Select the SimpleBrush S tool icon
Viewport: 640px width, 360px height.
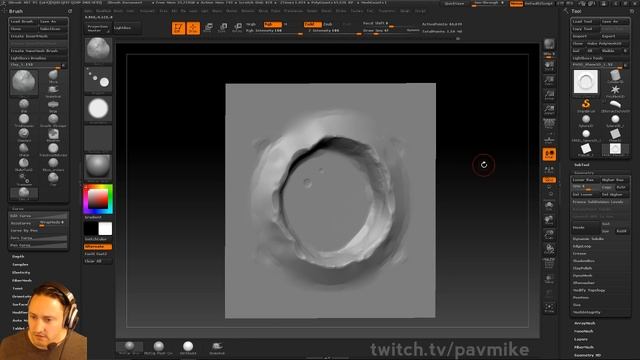(586, 105)
